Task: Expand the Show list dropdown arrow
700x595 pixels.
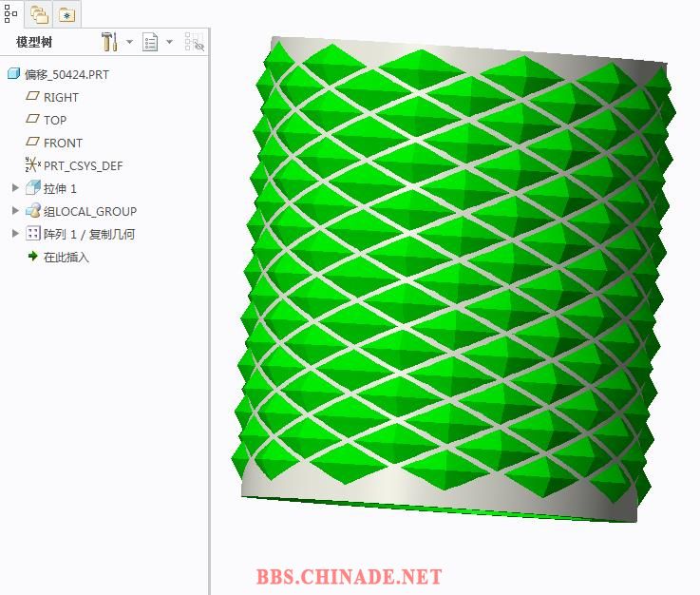Action: point(169,42)
